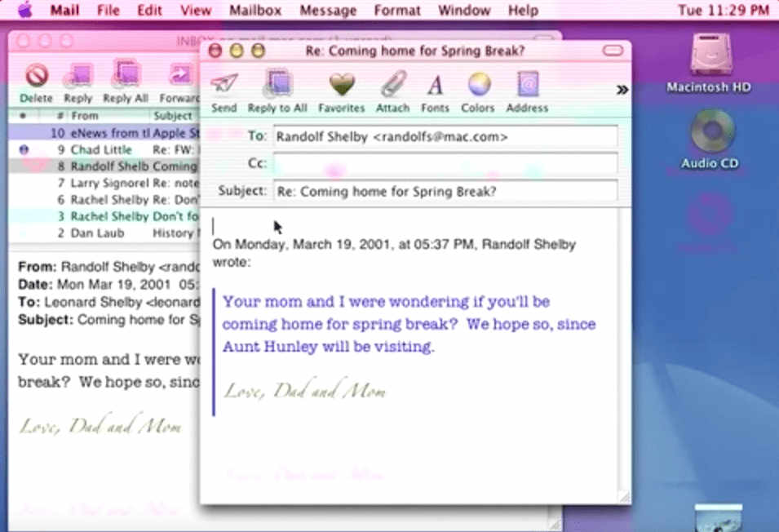The height and width of the screenshot is (532, 779).
Task: Send the reply with the Send icon
Action: (224, 83)
